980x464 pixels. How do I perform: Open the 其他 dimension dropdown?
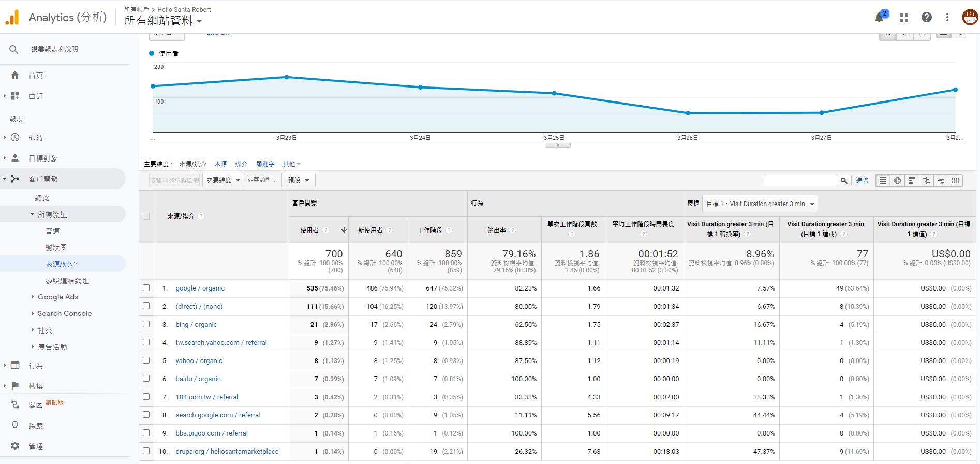[x=291, y=164]
